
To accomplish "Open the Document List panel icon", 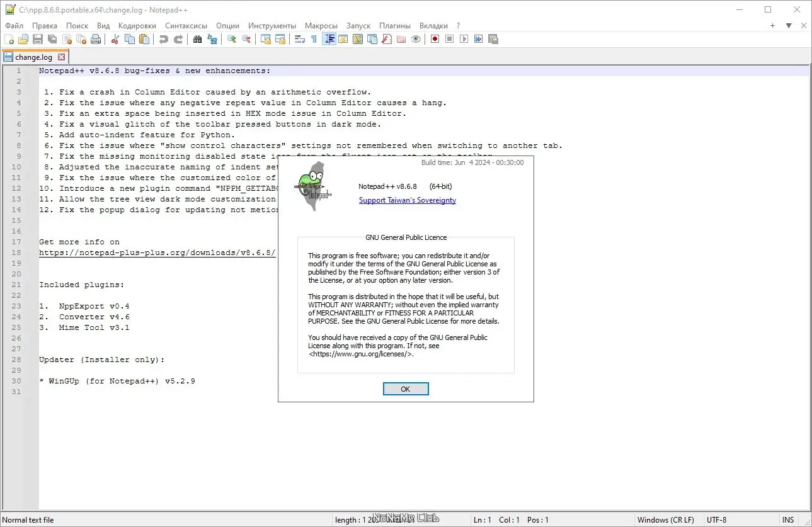I will pyautogui.click(x=372, y=39).
